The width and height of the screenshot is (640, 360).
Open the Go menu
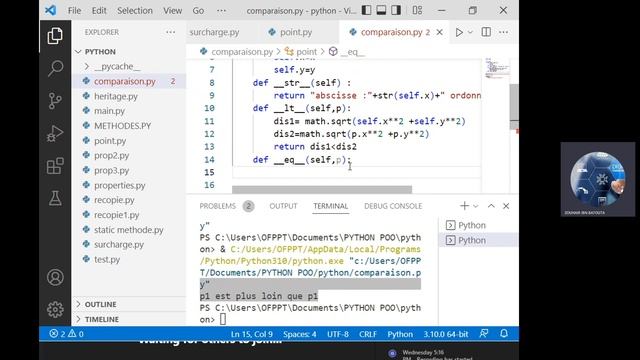point(198,11)
